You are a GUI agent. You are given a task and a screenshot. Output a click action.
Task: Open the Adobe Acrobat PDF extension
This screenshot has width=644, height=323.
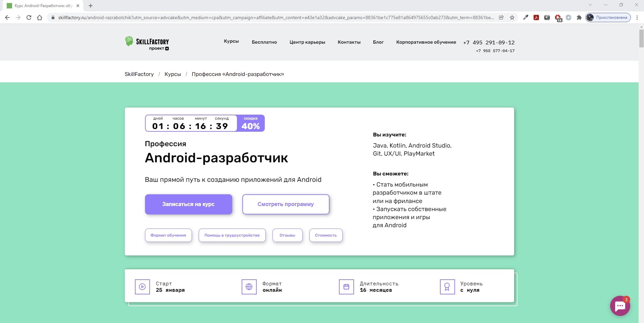click(536, 17)
